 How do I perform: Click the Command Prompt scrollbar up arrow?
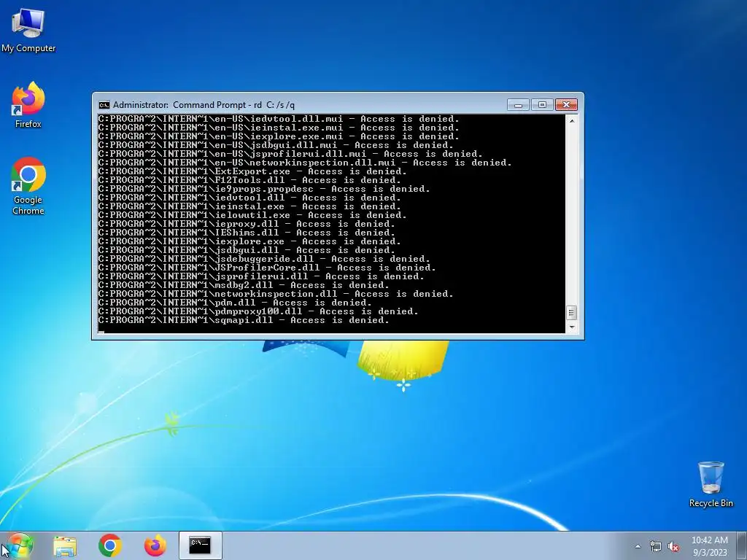pos(572,121)
